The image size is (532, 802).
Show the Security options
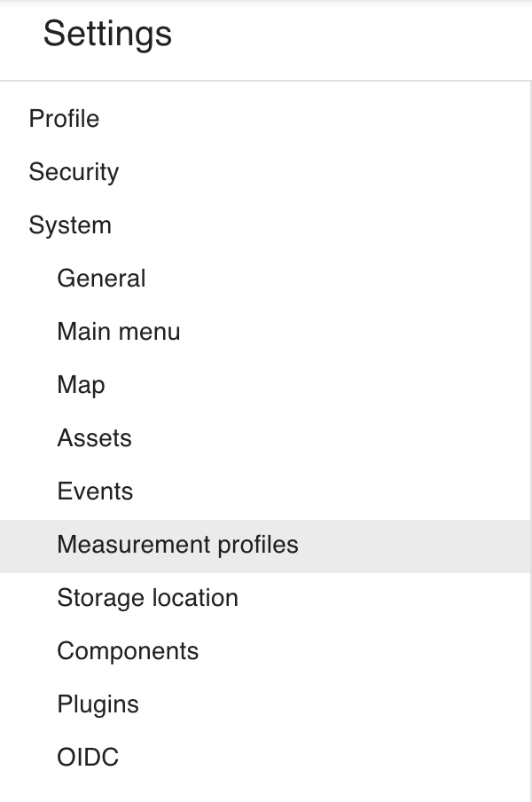click(x=74, y=172)
